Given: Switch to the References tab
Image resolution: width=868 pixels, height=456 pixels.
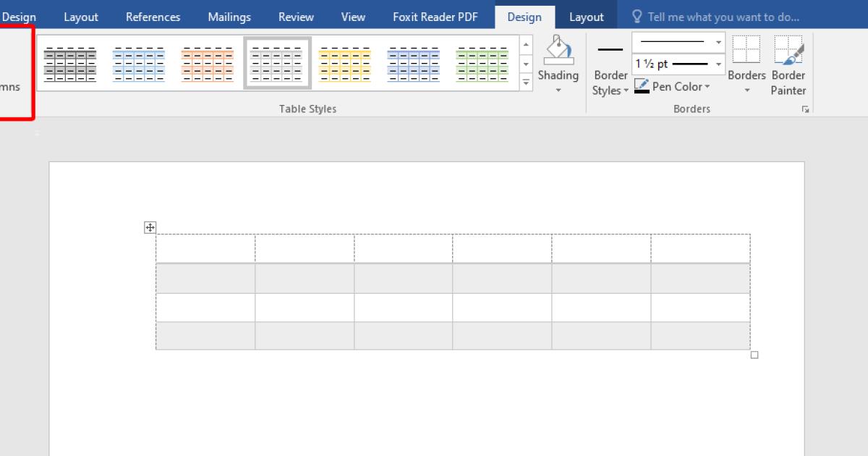Looking at the screenshot, I should tap(153, 17).
